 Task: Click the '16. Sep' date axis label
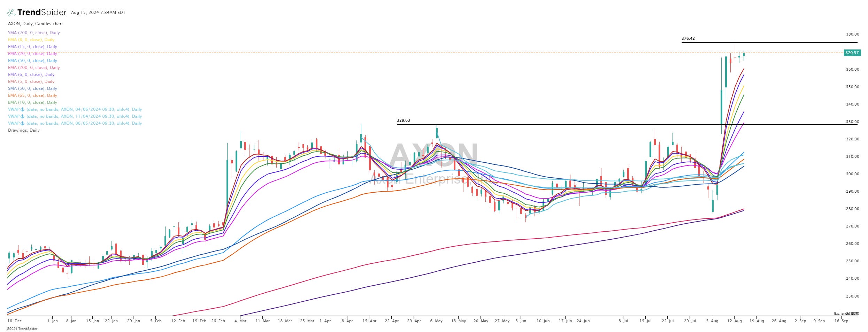[841, 321]
